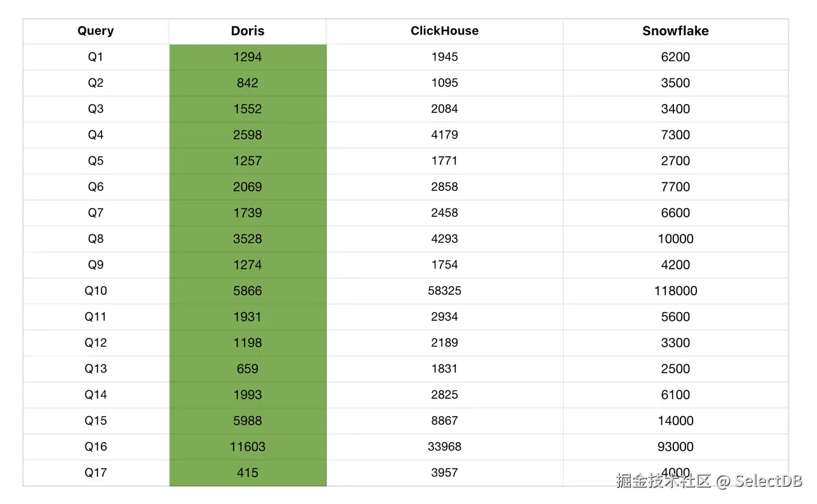Select the Q13 row label
This screenshot has height=504, width=817.
pyautogui.click(x=96, y=369)
